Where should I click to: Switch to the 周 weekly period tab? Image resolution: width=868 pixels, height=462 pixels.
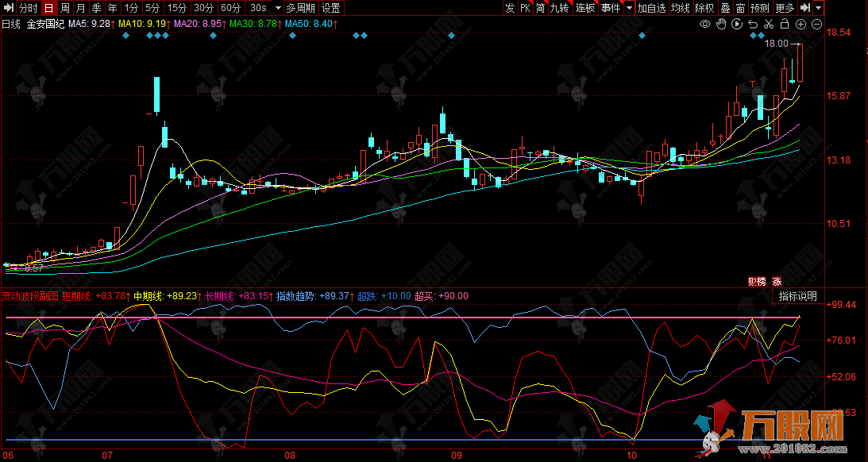(x=65, y=8)
